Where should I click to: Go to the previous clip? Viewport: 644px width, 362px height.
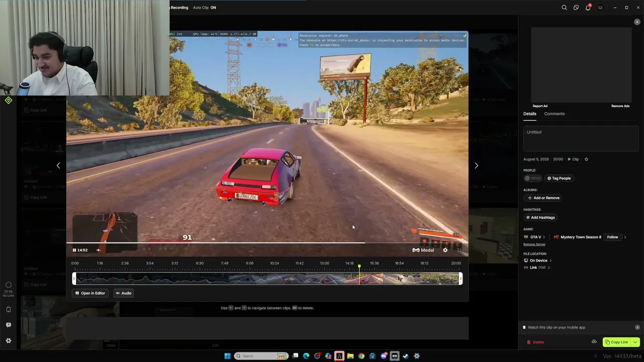58,165
